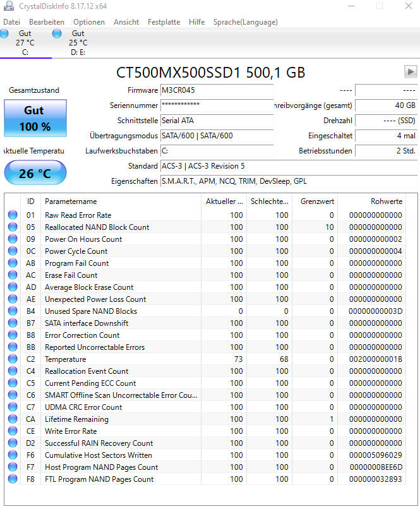
Task: Click the Grenzwert column header
Action: 315,201
